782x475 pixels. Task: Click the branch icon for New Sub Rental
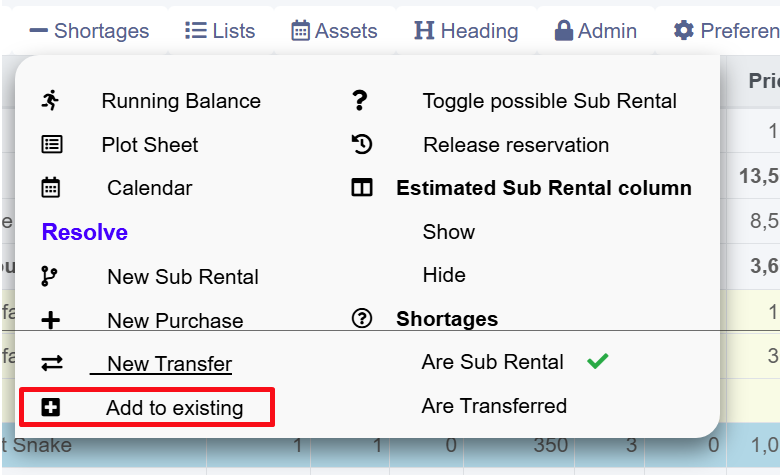pos(50,276)
